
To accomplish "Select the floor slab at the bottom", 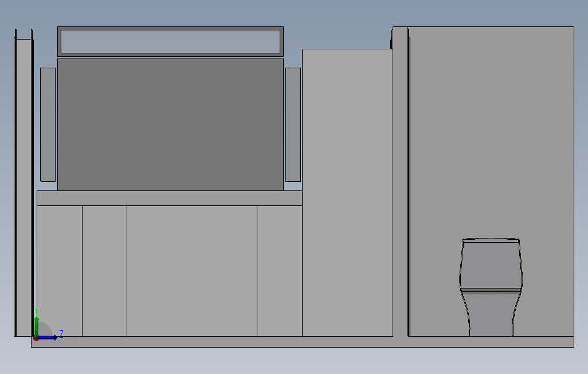I will click(x=302, y=342).
